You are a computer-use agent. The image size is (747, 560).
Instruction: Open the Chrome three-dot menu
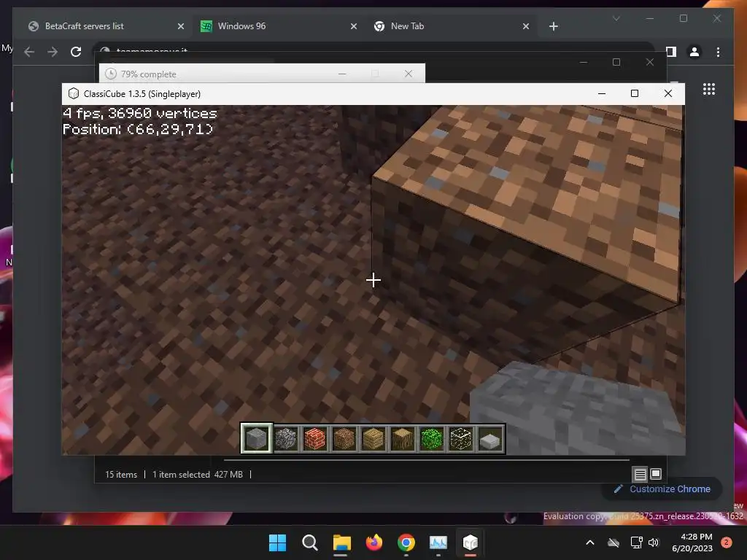tap(718, 52)
